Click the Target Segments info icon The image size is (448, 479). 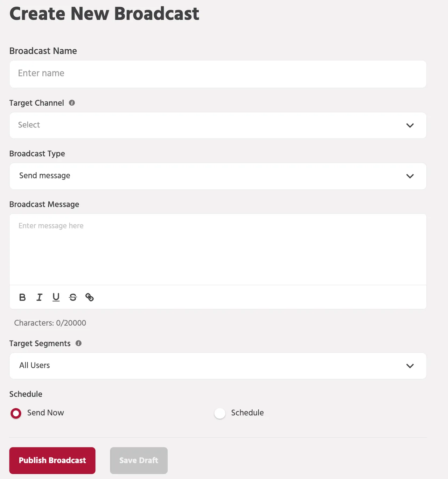(78, 343)
